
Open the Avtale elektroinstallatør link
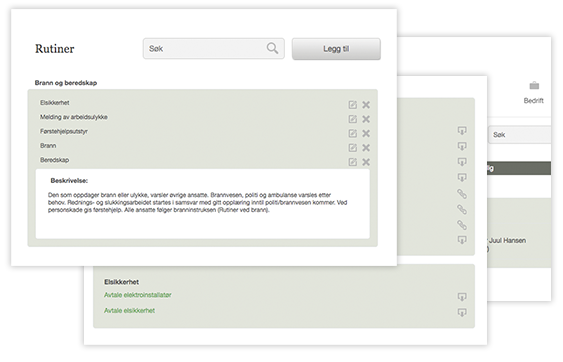click(x=138, y=295)
